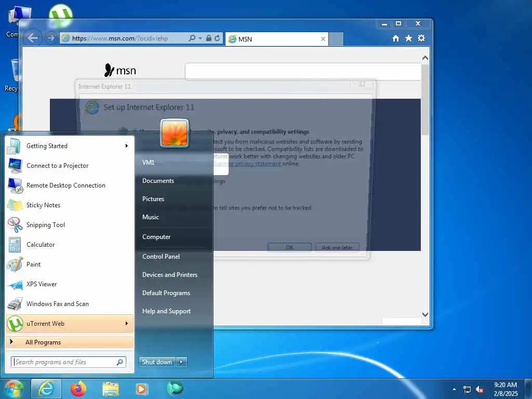The height and width of the screenshot is (399, 532).
Task: Open the Calculator icon
Action: 15,245
